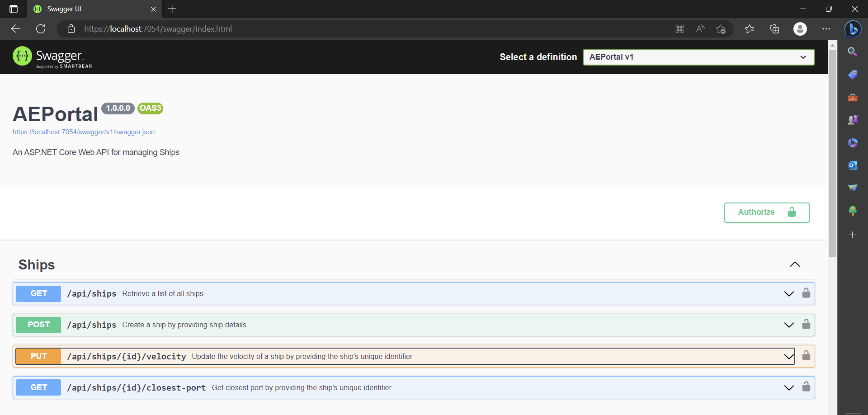Open Shopping from the Edge sidebar
This screenshot has width=868, height=415.
[853, 75]
